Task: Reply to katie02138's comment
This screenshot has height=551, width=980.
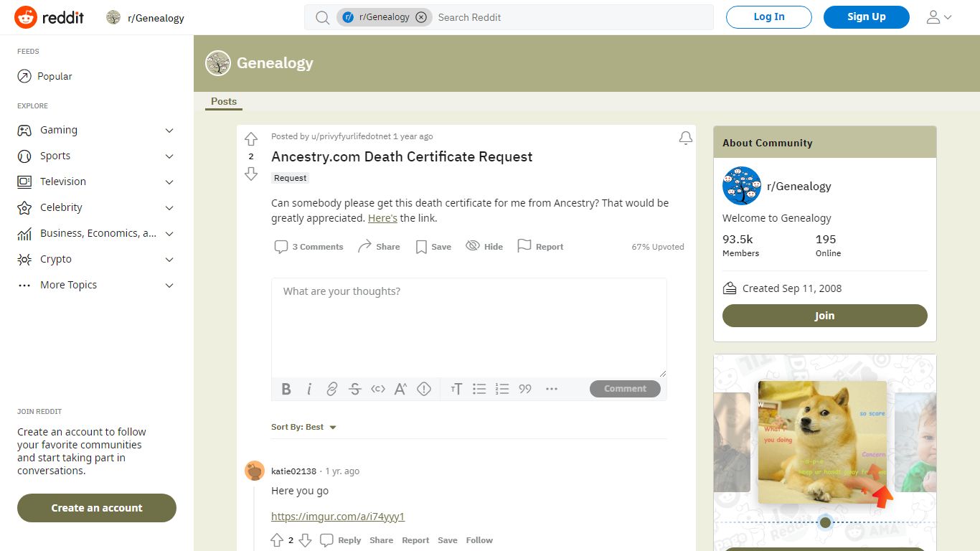Action: (341, 540)
